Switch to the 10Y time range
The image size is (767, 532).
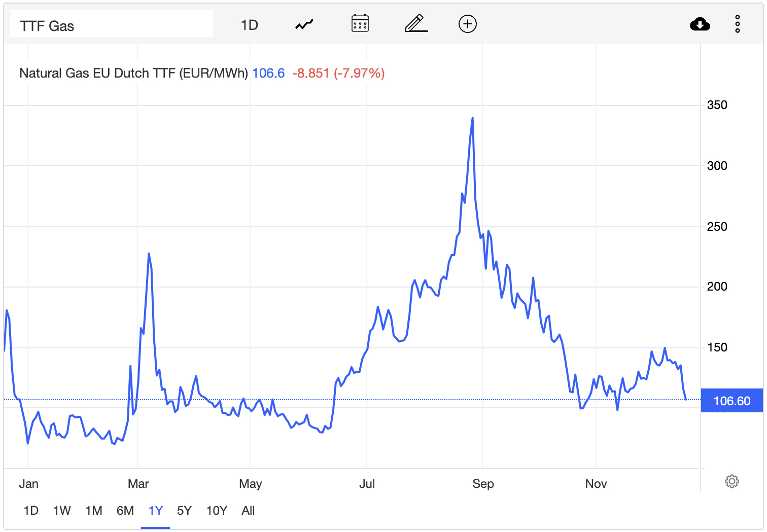217,511
